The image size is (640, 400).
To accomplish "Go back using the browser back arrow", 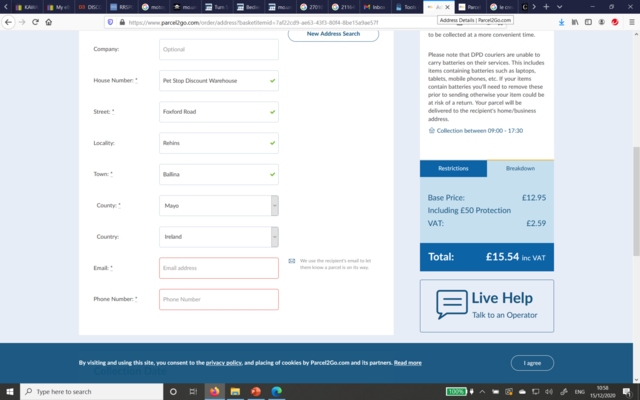I will (x=8, y=22).
